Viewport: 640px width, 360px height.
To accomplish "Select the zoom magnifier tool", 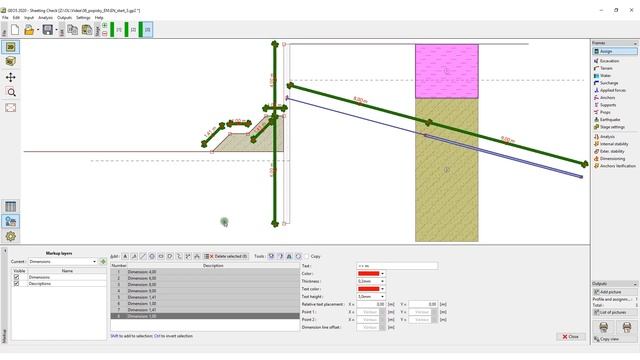I will [11, 92].
